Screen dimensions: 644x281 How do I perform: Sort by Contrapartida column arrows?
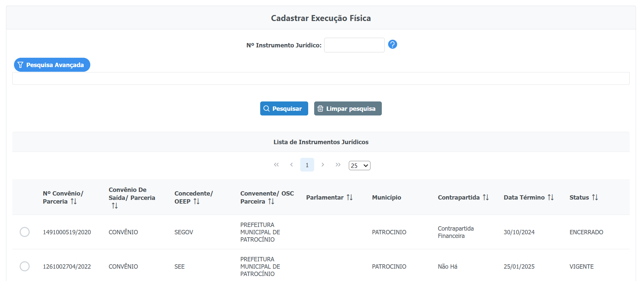pos(486,198)
